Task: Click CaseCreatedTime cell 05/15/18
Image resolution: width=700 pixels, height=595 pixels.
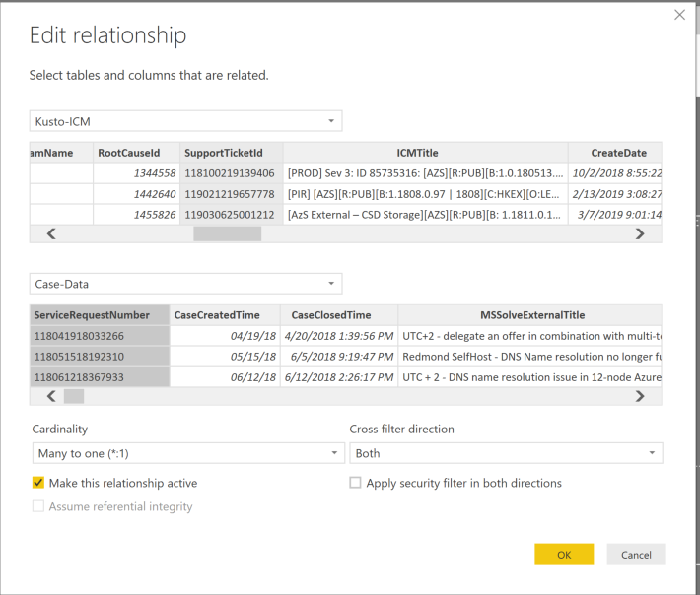Action: click(x=225, y=357)
